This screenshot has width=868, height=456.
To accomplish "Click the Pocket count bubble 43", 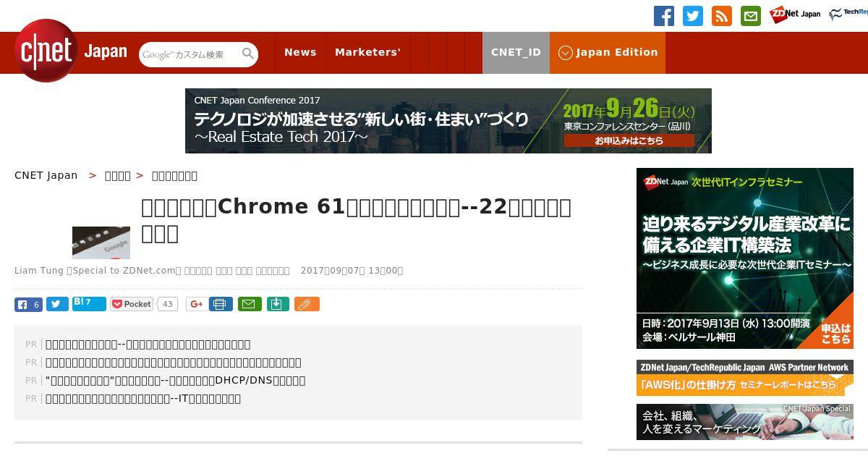I will [x=167, y=304].
